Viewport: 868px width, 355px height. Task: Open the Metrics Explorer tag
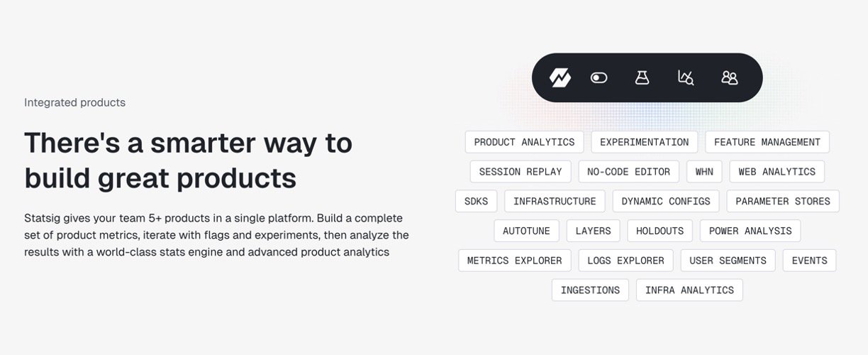tap(514, 261)
